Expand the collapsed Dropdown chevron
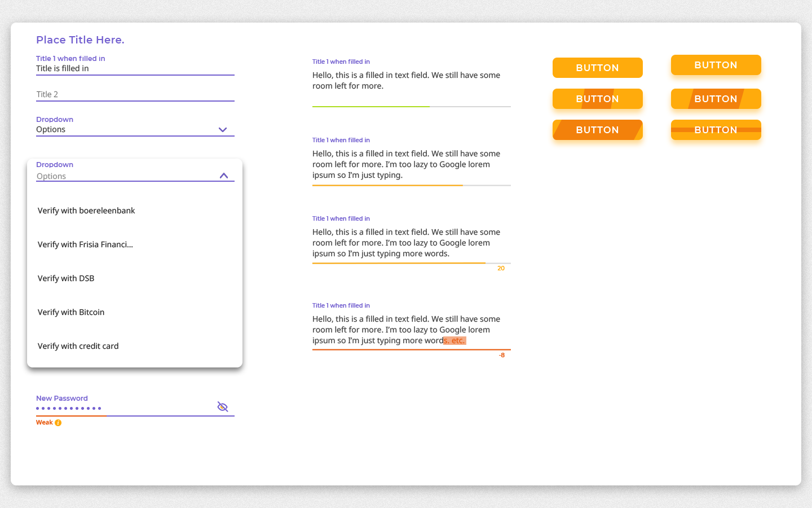The height and width of the screenshot is (508, 812). click(x=223, y=130)
